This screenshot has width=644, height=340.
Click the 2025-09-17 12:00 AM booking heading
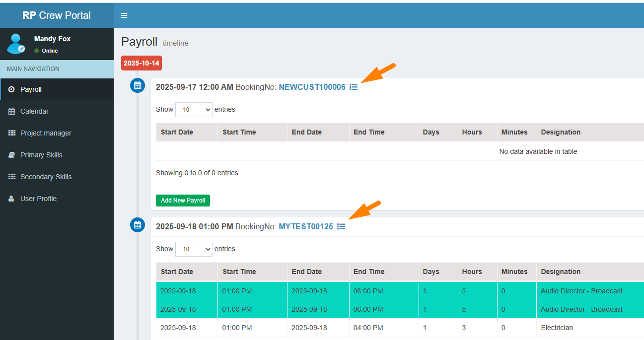tap(195, 87)
